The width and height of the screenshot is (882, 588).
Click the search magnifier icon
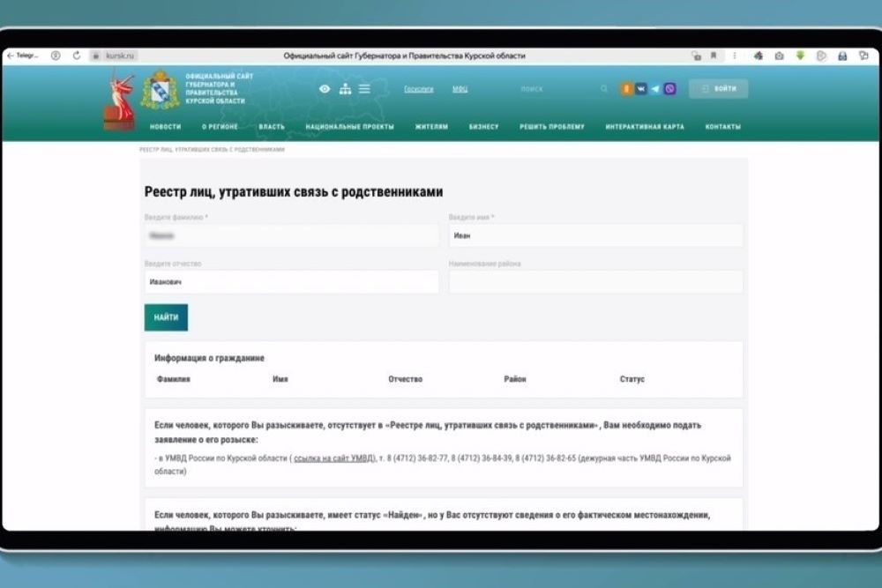coord(604,89)
